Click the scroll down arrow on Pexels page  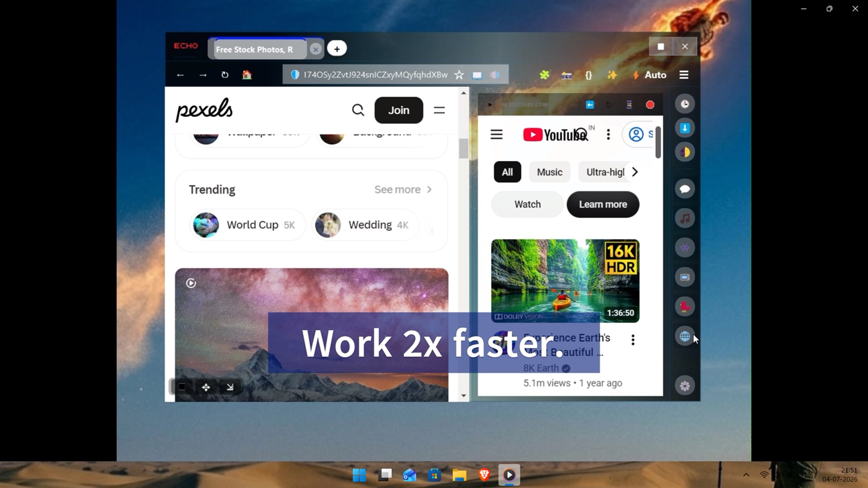463,396
